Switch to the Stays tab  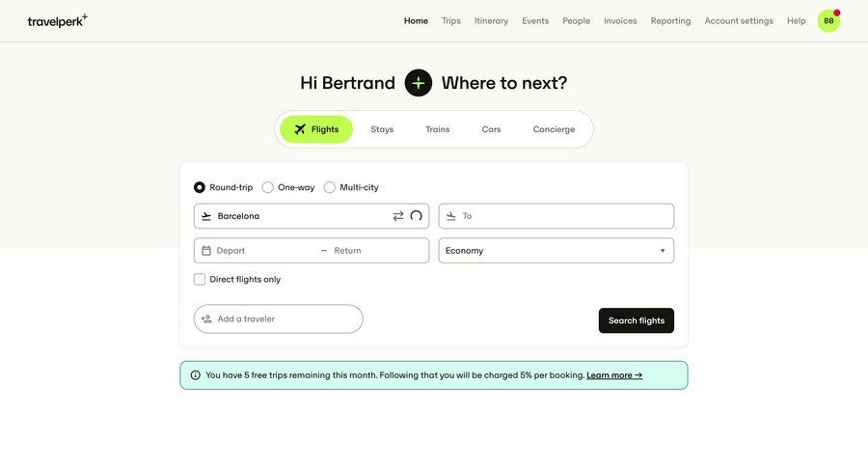(x=382, y=129)
